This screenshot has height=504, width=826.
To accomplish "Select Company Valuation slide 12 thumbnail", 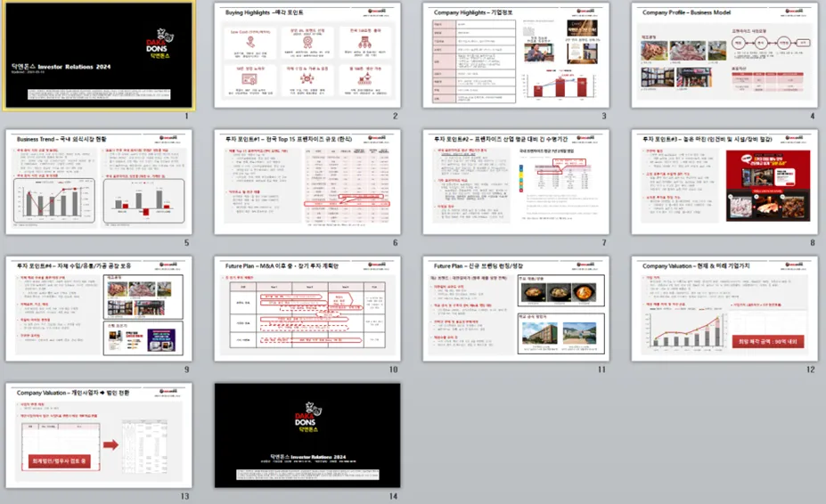I will pyautogui.click(x=724, y=309).
